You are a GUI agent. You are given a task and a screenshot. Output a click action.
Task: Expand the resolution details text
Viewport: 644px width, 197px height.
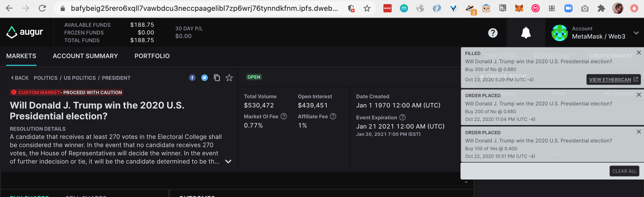coord(228,162)
